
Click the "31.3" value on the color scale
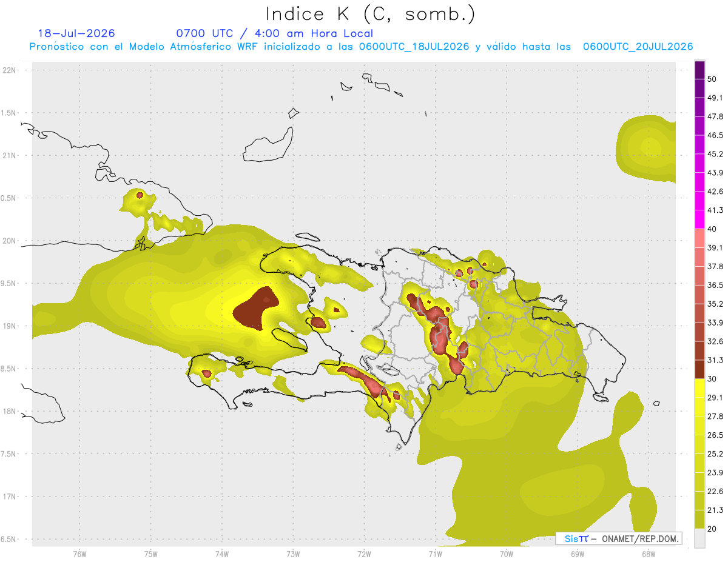[x=715, y=360]
